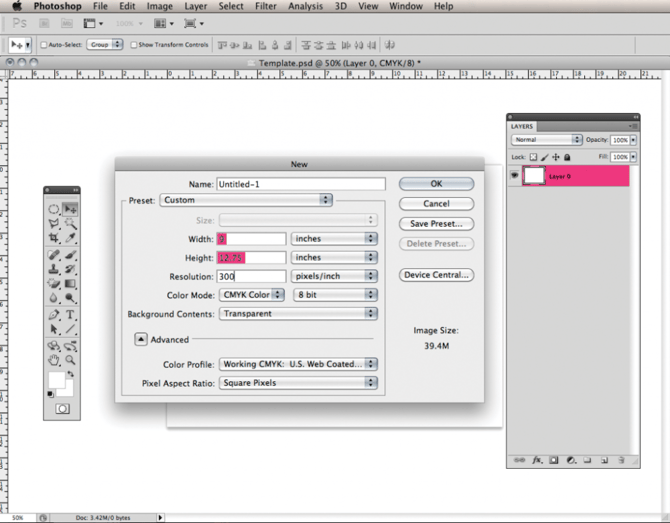The image size is (670, 523).
Task: Select the Healing Brush tool
Action: click(53, 255)
